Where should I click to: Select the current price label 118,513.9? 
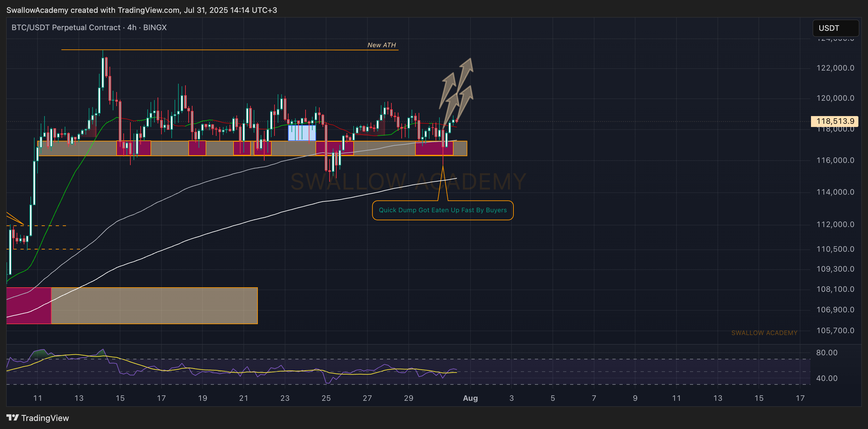coord(835,121)
